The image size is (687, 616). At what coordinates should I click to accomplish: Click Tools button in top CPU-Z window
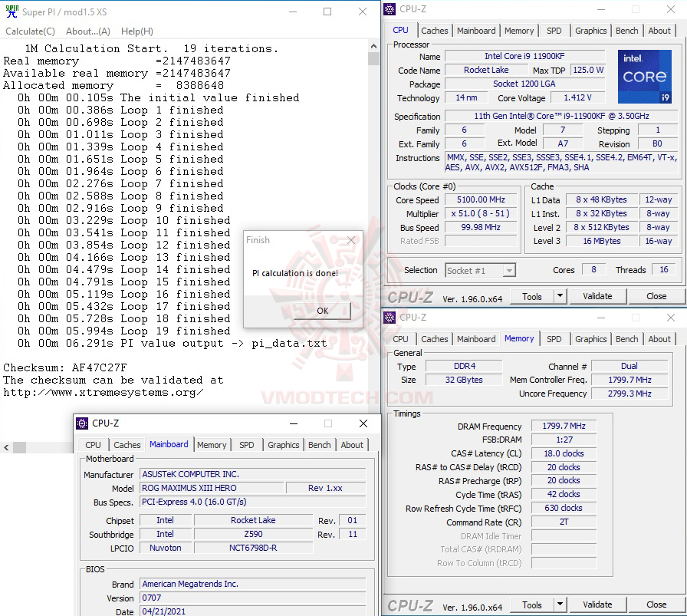click(x=532, y=297)
